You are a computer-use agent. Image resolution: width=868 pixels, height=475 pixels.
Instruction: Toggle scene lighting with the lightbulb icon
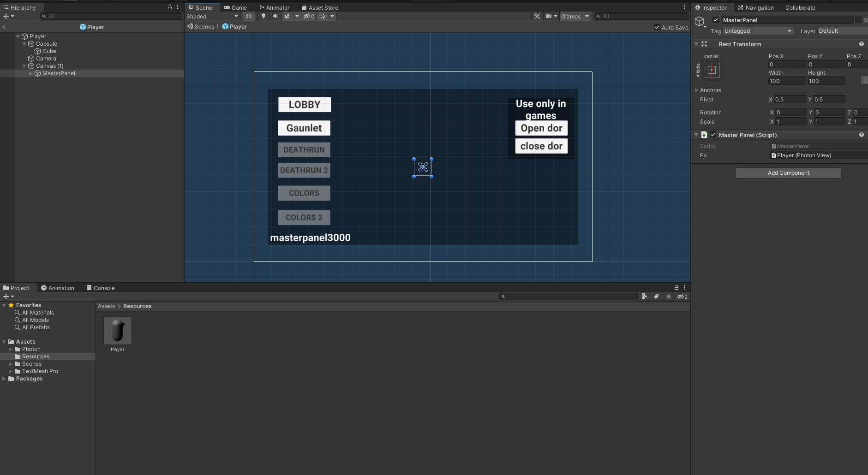(x=263, y=16)
